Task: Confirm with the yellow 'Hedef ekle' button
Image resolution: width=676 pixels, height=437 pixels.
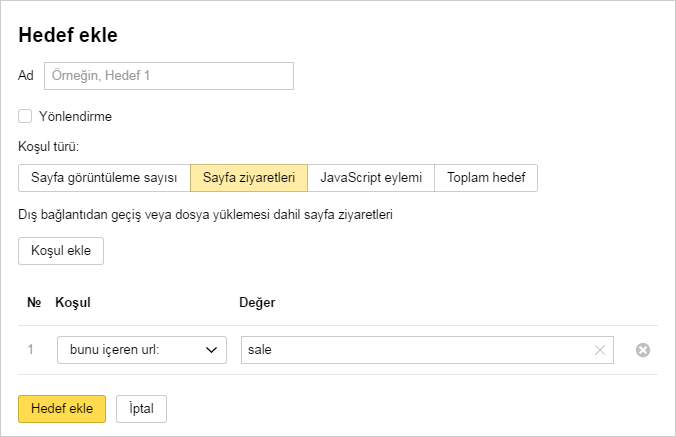Action: click(x=62, y=408)
